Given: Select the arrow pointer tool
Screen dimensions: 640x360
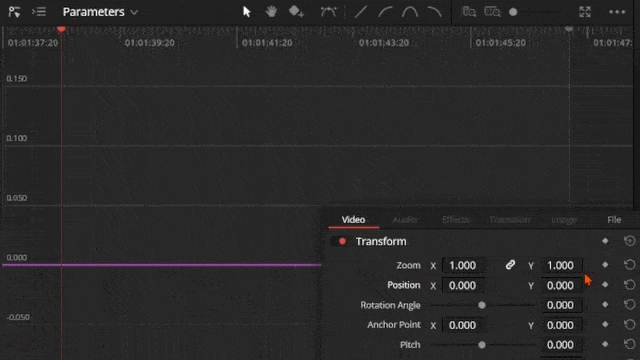Looking at the screenshot, I should coord(247,12).
